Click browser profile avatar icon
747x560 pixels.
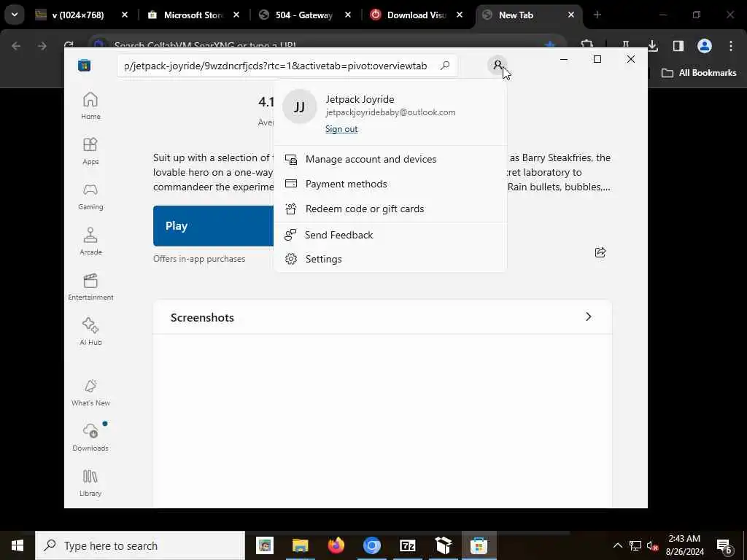coord(705,46)
